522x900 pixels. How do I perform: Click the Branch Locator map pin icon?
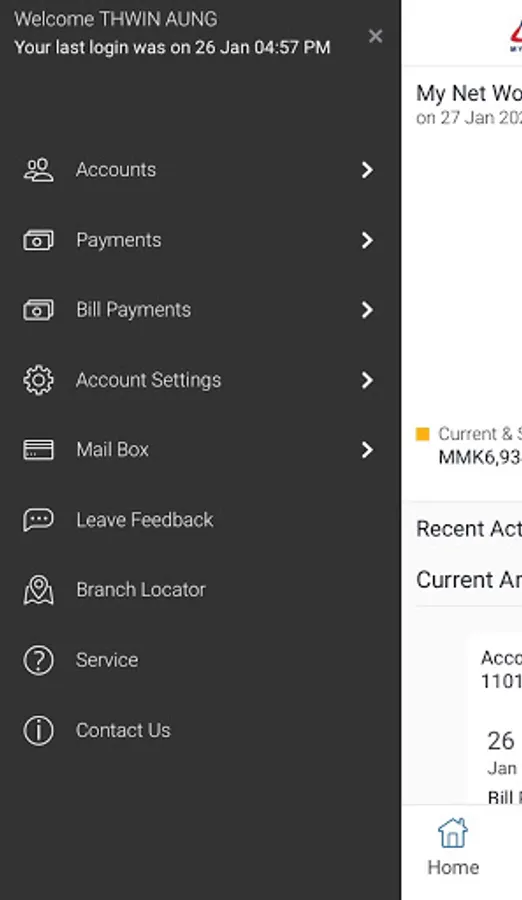(x=38, y=590)
